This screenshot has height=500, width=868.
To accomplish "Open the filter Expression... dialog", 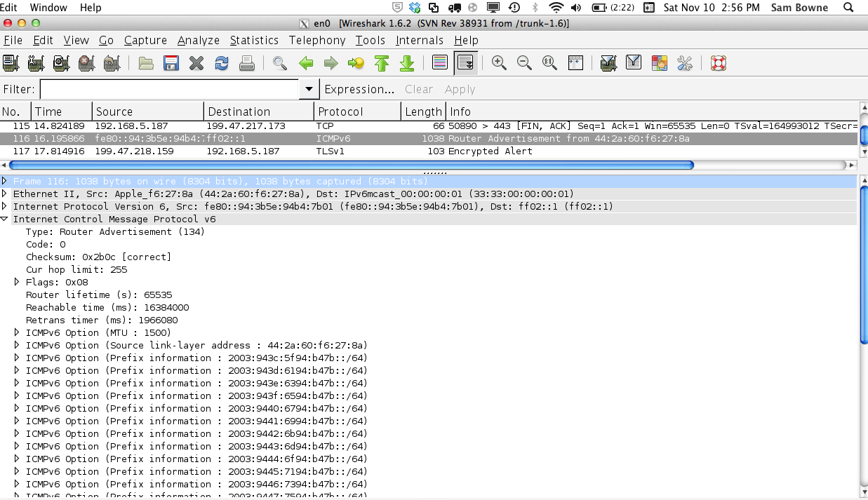I will [359, 90].
